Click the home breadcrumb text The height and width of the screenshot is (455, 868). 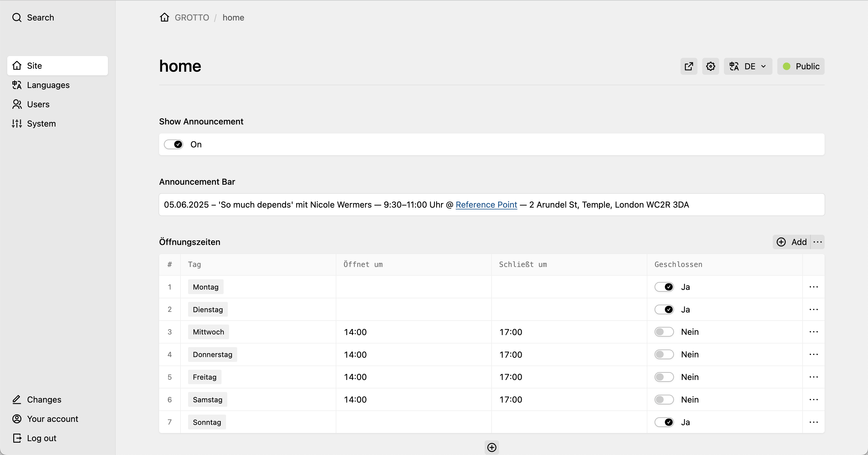click(x=233, y=17)
